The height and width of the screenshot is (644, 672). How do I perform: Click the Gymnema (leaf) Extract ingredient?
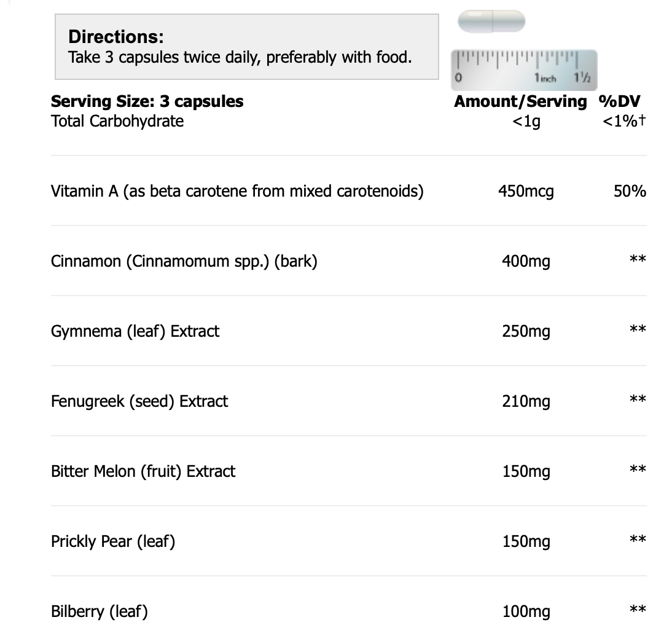click(x=135, y=331)
